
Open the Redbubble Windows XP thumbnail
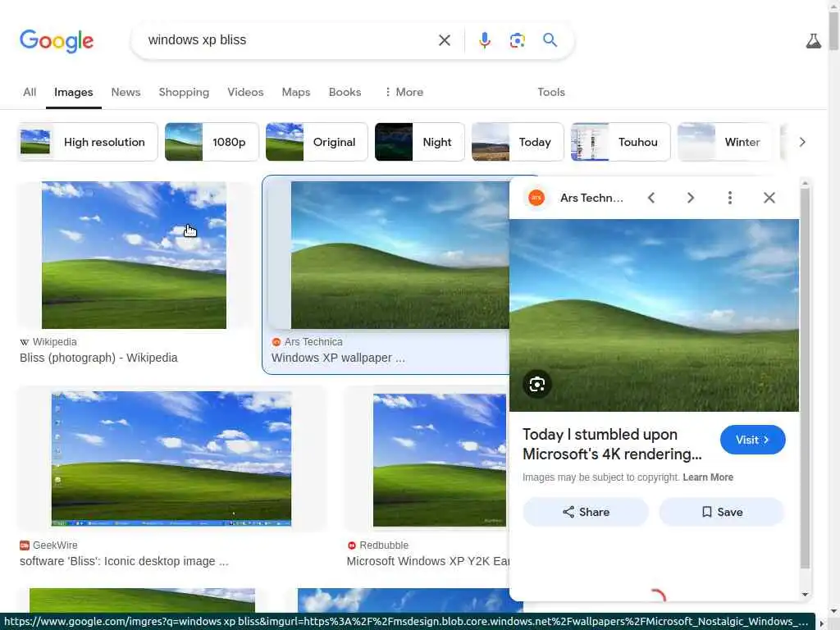(440, 460)
